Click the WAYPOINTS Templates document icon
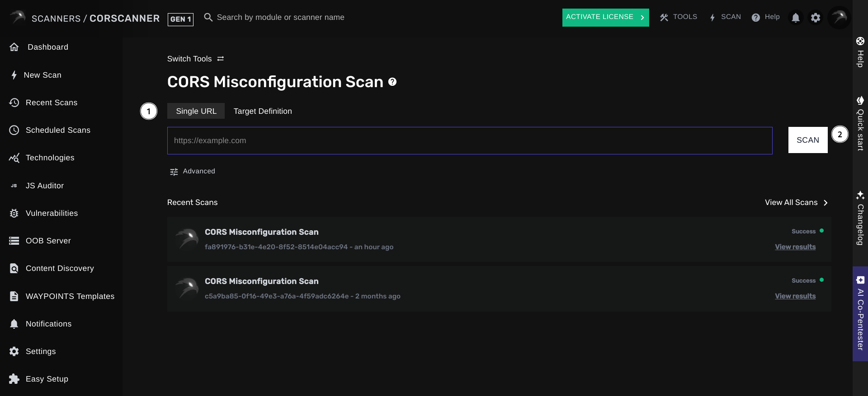This screenshot has height=396, width=868. 14,296
